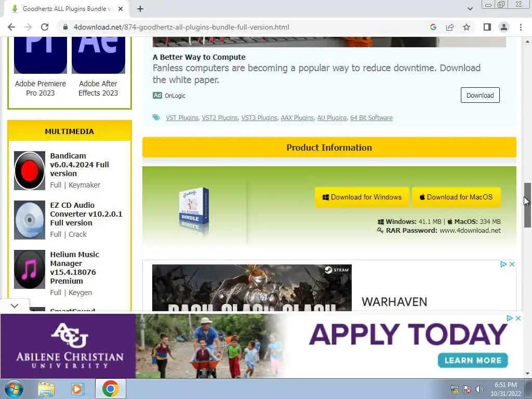Open the AAX Plugins tag
Image resolution: width=532 pixels, height=399 pixels.
pos(297,118)
